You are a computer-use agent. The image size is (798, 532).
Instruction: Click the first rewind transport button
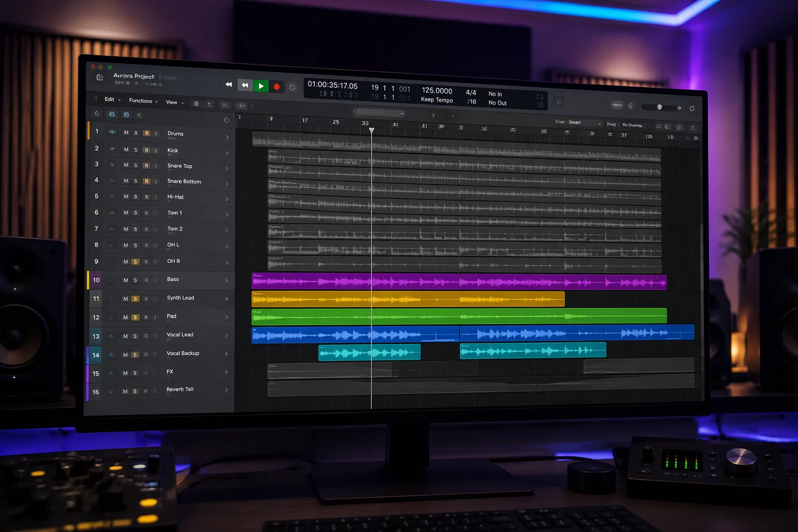[x=229, y=84]
